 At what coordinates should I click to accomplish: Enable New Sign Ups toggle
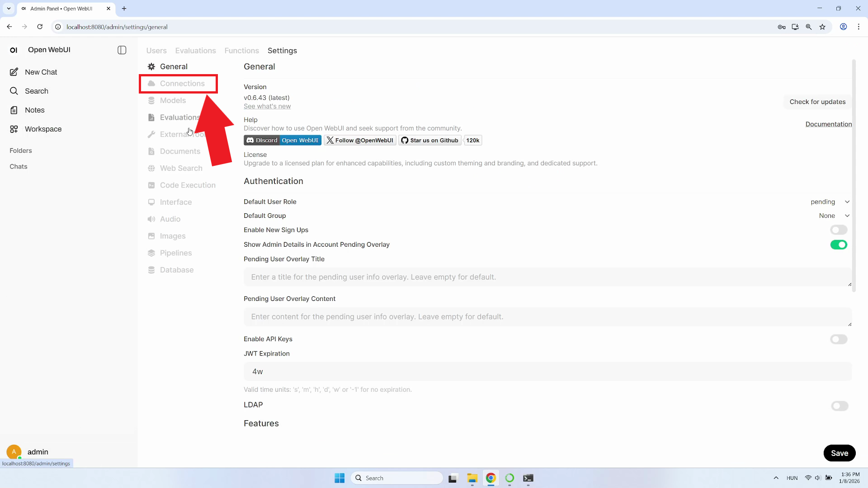click(838, 230)
